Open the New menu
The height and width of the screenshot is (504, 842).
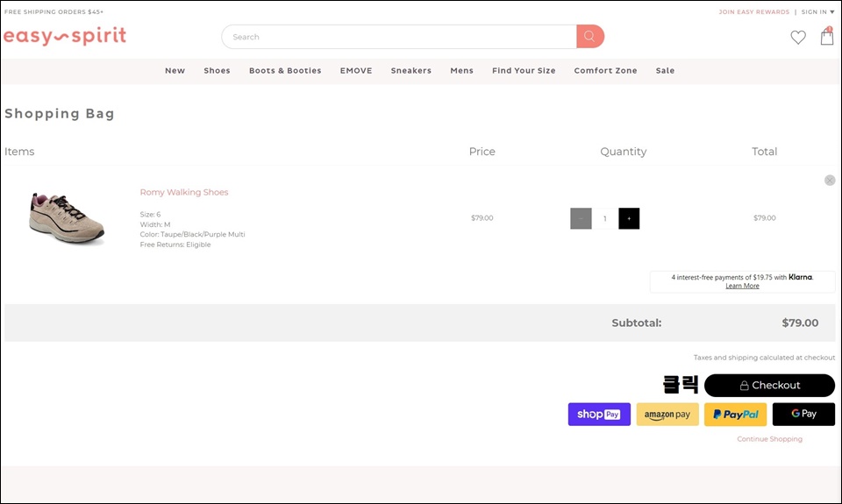coord(175,70)
